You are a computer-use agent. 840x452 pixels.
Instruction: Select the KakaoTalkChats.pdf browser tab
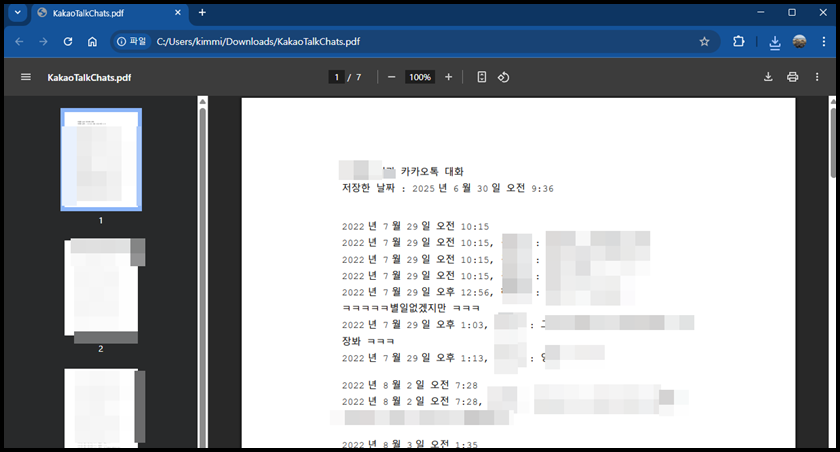110,13
